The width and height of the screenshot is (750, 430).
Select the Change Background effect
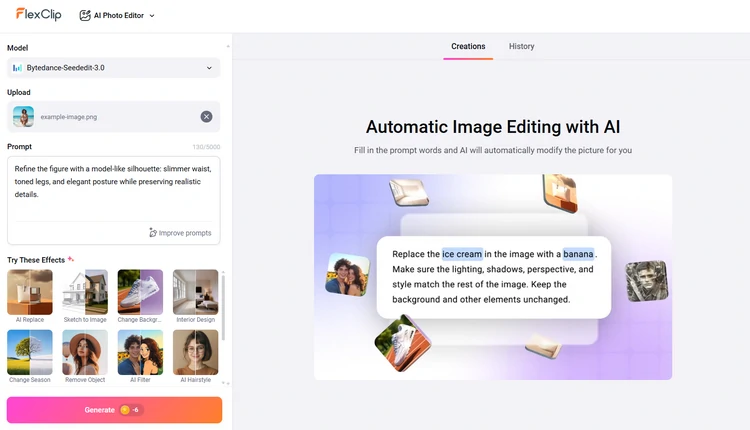[x=140, y=296]
